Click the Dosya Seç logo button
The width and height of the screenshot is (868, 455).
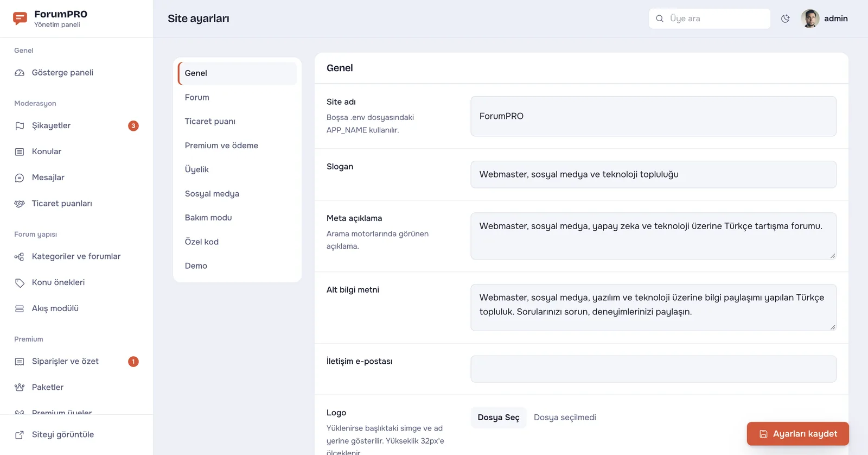(499, 418)
